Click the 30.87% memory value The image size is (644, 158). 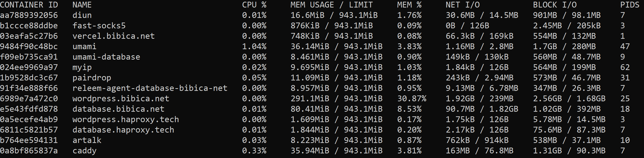tap(412, 98)
